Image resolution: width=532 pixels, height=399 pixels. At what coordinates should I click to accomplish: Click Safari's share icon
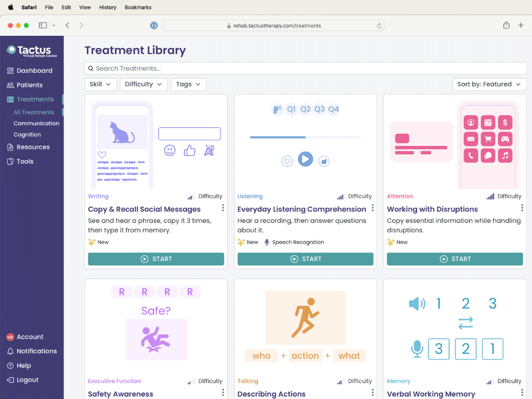coord(506,25)
